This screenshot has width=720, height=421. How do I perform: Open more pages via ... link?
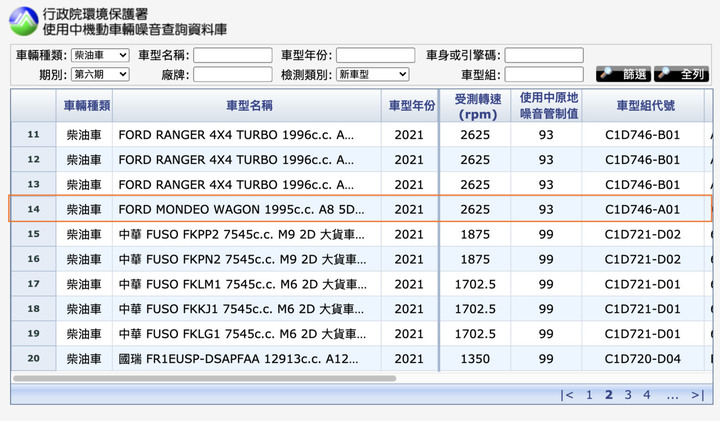672,396
